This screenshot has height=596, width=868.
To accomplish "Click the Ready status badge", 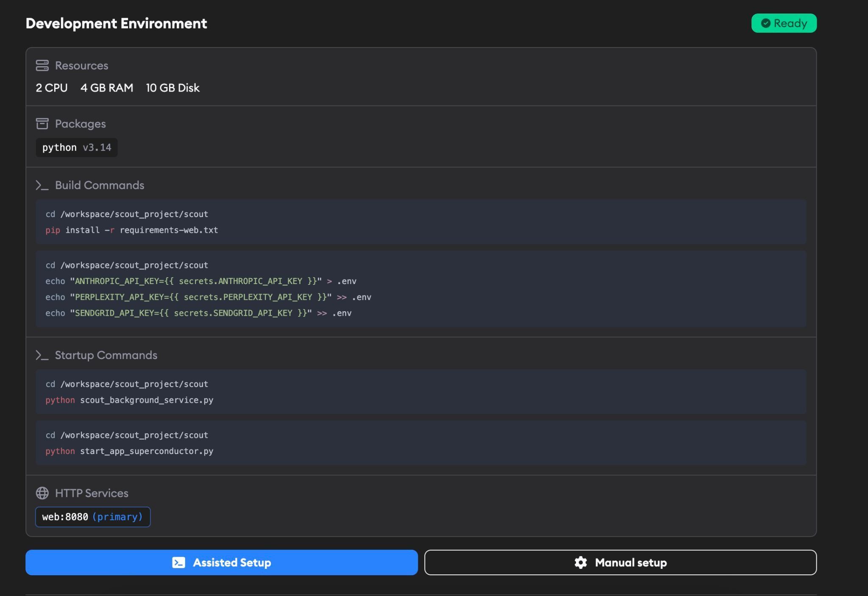I will pyautogui.click(x=784, y=23).
